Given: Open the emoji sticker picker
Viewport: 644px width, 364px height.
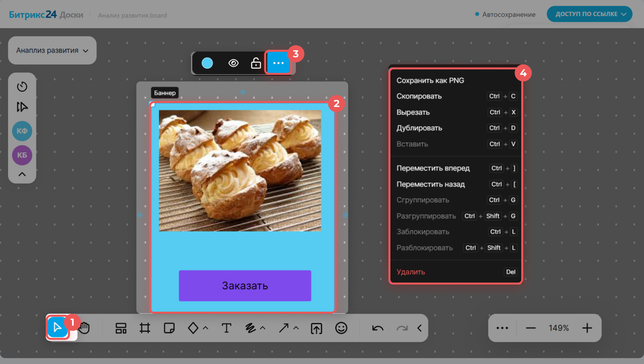Looking at the screenshot, I should coord(341,328).
